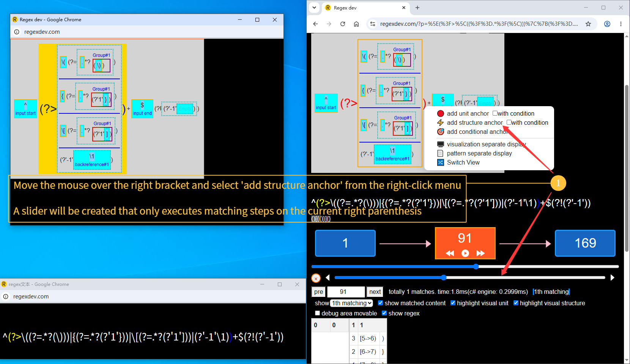Click the red add unit anchor icon
The width and height of the screenshot is (630, 364).
pyautogui.click(x=441, y=113)
